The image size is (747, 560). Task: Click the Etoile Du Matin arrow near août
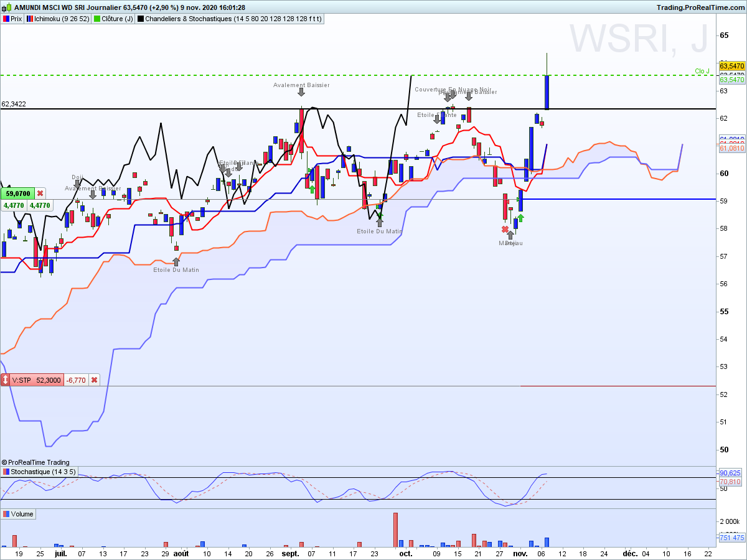click(x=176, y=262)
